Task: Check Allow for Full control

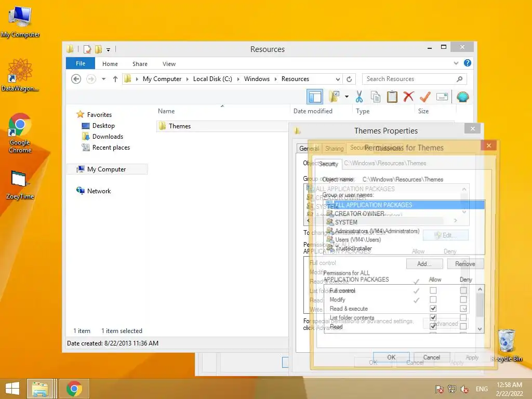Action: click(x=433, y=290)
